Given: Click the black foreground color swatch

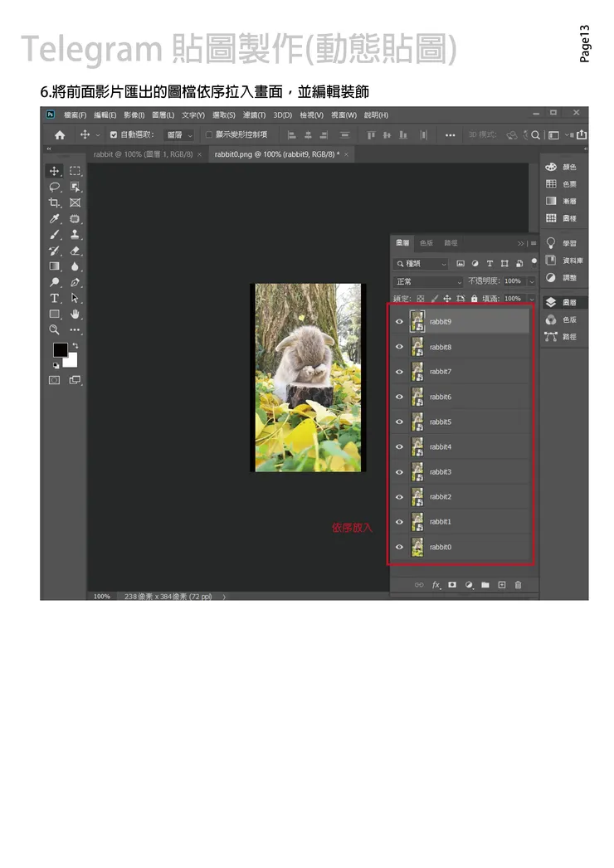Looking at the screenshot, I should click(60, 349).
